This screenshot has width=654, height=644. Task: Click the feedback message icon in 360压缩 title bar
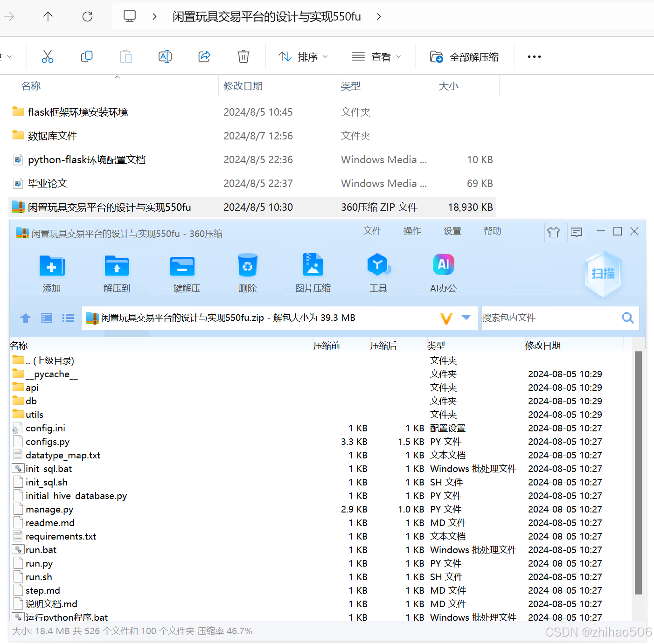(x=577, y=232)
